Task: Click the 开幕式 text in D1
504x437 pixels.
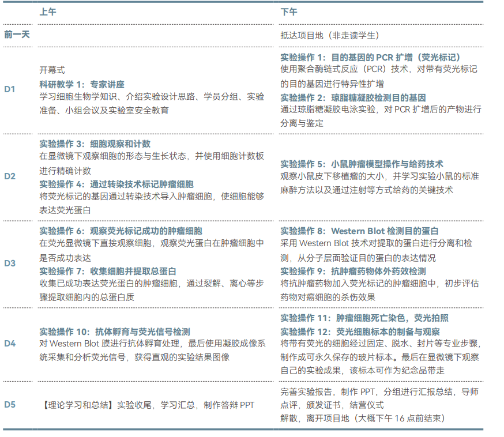Action: [52, 70]
